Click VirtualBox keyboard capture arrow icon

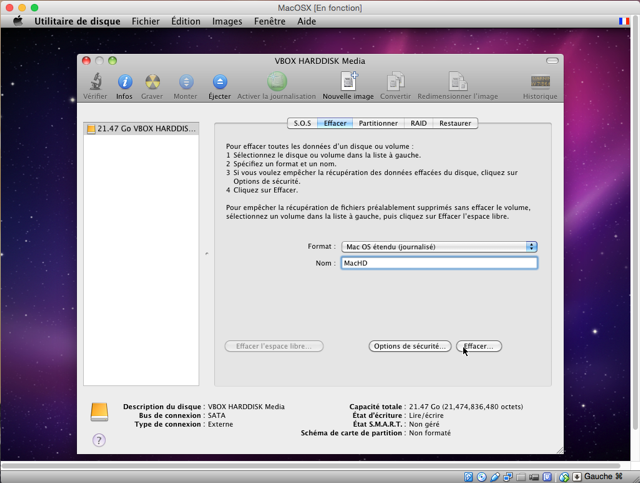[x=577, y=476]
